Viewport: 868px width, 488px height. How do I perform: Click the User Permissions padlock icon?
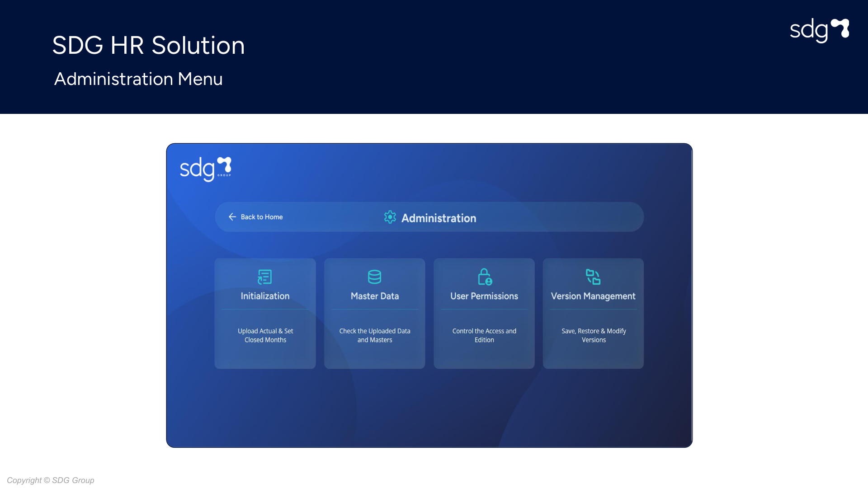pyautogui.click(x=485, y=277)
